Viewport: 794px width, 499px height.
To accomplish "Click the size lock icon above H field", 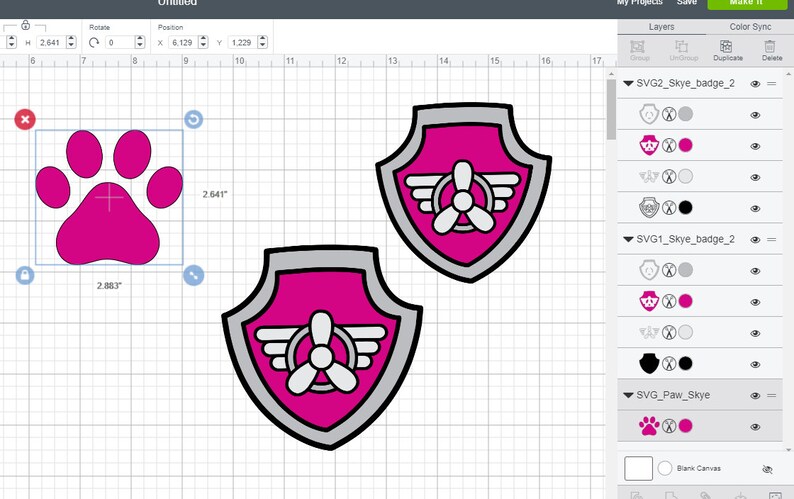I will pyautogui.click(x=25, y=25).
